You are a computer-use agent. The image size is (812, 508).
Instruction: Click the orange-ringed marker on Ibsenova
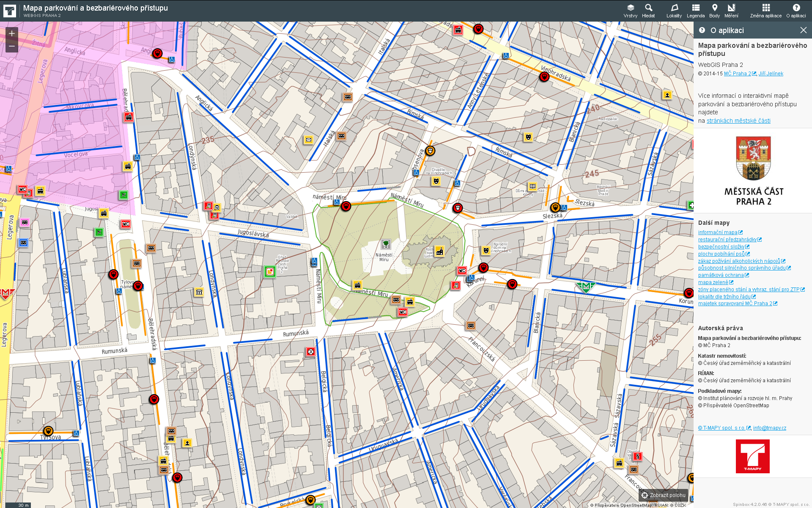pos(430,151)
